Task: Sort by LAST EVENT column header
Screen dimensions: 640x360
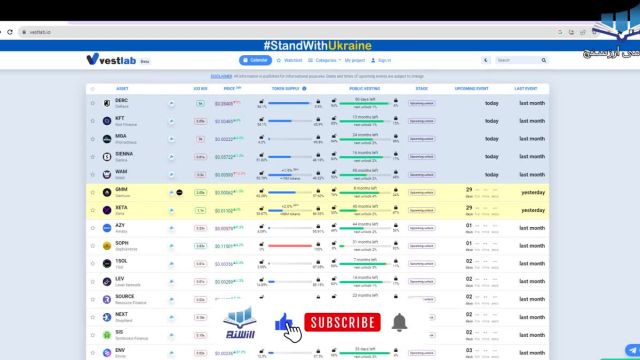Action: pos(526,89)
